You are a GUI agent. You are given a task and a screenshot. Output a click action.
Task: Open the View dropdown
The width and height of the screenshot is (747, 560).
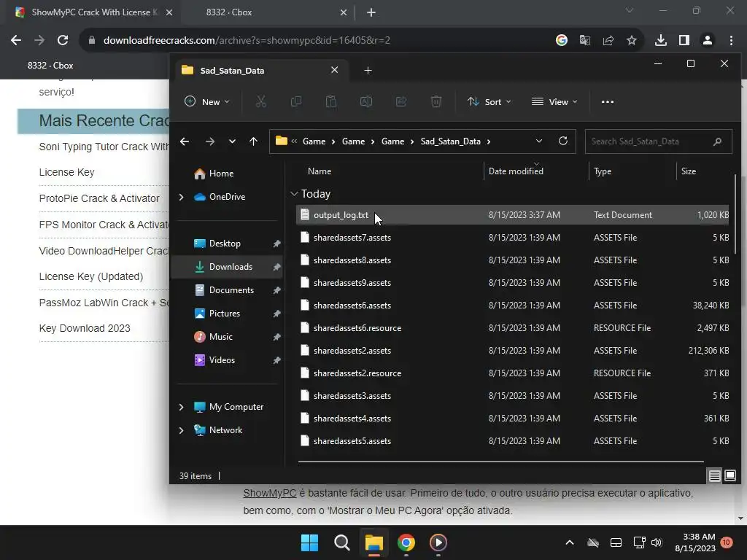(554, 102)
